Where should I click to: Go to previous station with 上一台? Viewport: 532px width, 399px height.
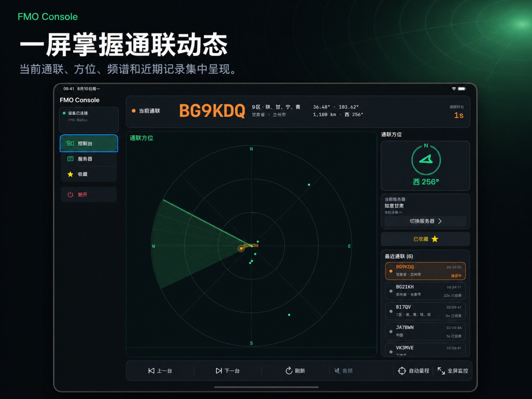pos(160,371)
